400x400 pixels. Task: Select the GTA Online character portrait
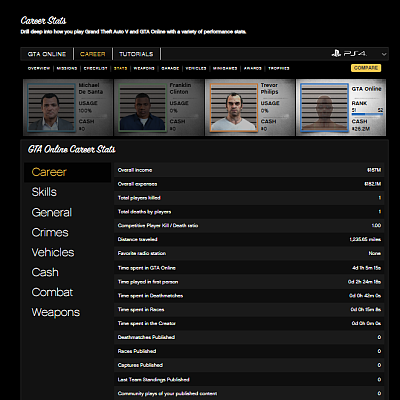tap(324, 107)
